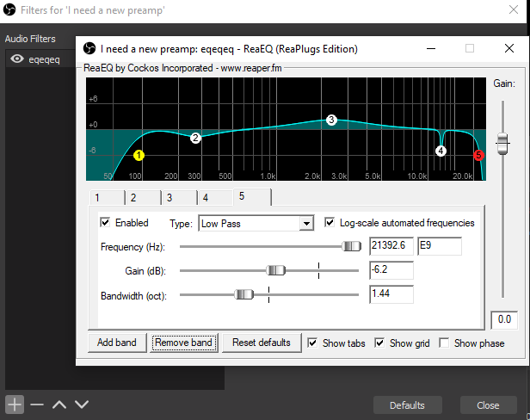Click Gain (dB) slider handle
The width and height of the screenshot is (530, 420).
pyautogui.click(x=276, y=270)
